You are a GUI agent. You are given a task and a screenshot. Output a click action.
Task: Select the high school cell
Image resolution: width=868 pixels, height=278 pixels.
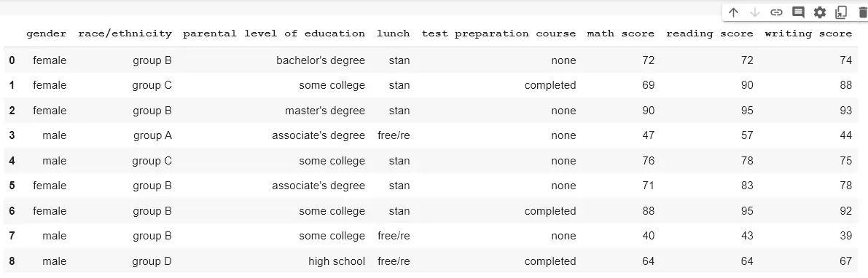(x=337, y=261)
